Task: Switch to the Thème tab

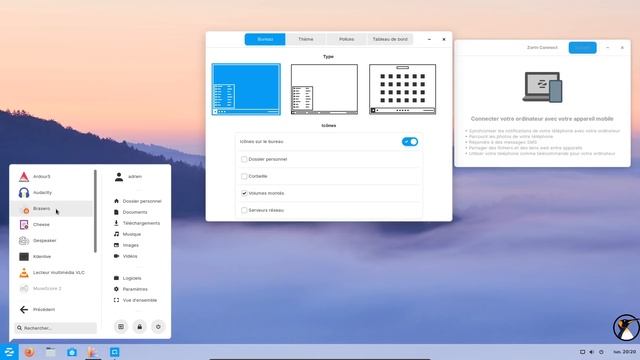Action: tap(306, 39)
